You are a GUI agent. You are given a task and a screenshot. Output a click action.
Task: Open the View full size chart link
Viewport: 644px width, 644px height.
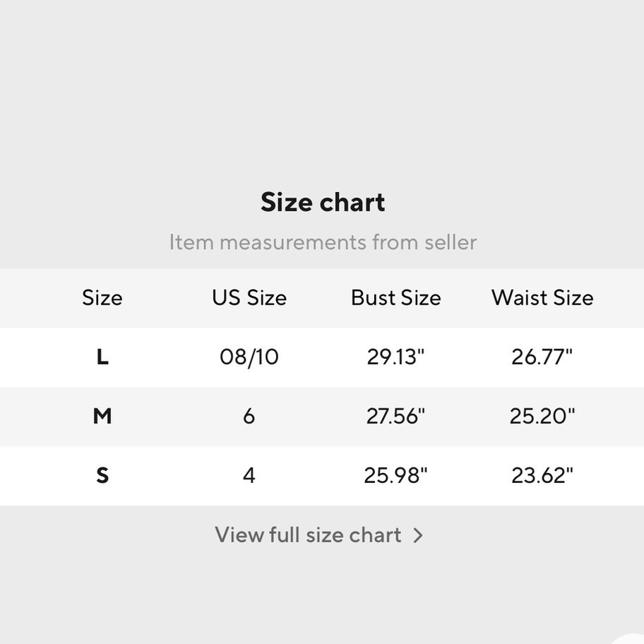309,535
